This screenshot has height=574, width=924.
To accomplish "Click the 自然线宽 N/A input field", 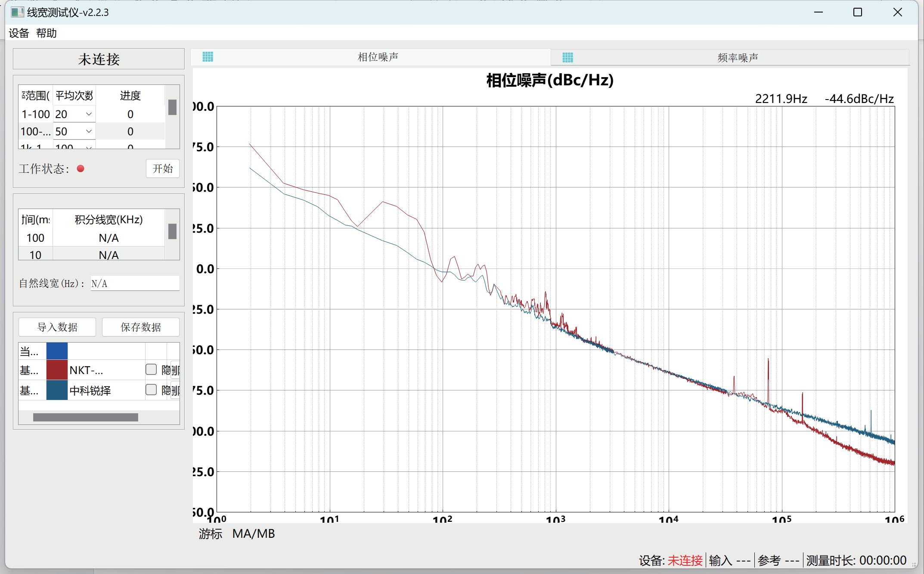I will [135, 284].
